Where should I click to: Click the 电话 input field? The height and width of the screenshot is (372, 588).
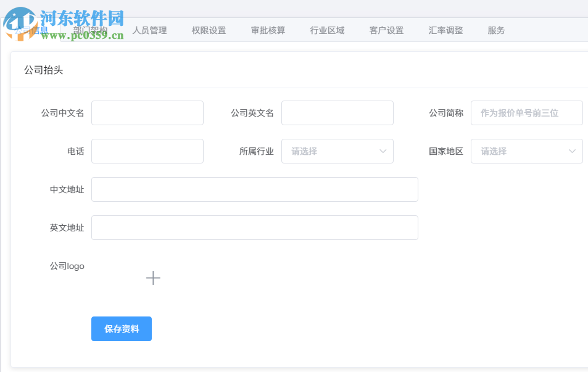pyautogui.click(x=147, y=151)
